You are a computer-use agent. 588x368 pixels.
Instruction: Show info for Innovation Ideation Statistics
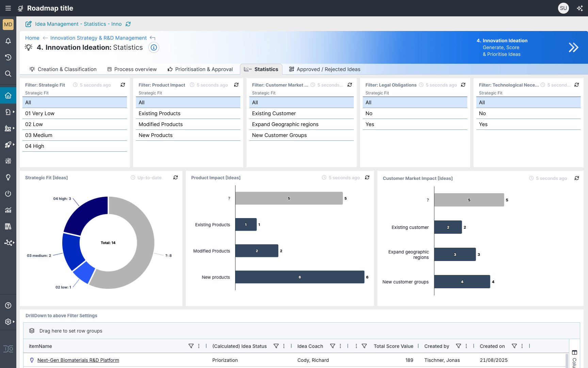pos(154,47)
